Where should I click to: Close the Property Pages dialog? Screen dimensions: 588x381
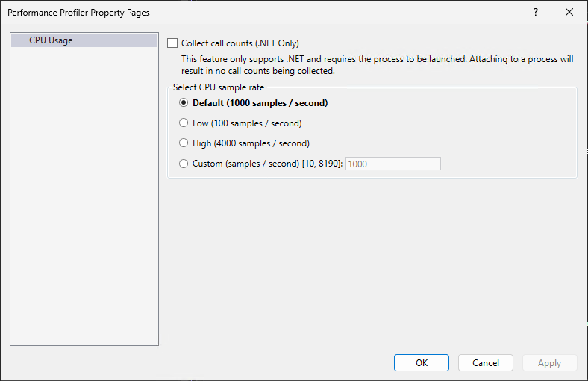[569, 13]
